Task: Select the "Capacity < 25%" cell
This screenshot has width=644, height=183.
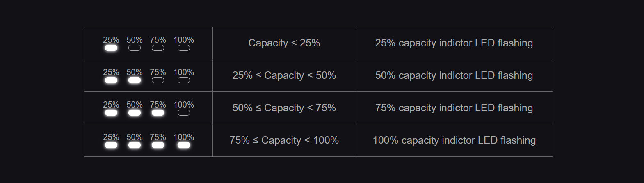Action: tap(284, 43)
